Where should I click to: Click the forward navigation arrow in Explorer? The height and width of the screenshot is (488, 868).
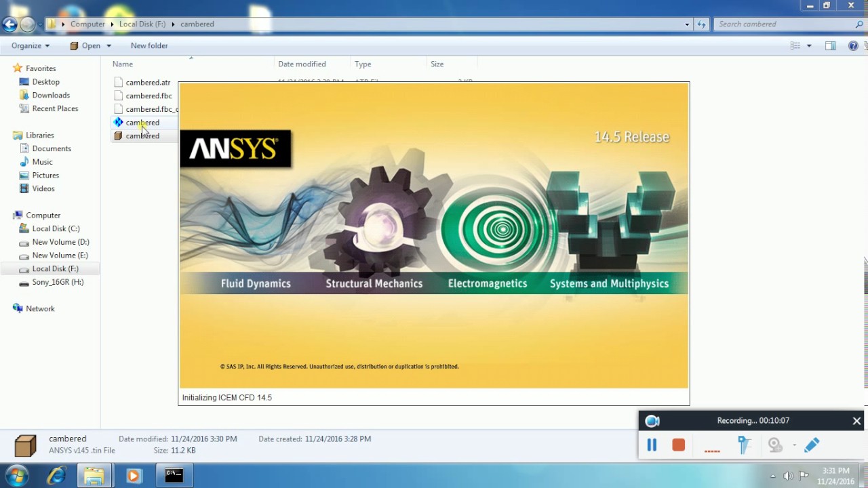pyautogui.click(x=27, y=25)
